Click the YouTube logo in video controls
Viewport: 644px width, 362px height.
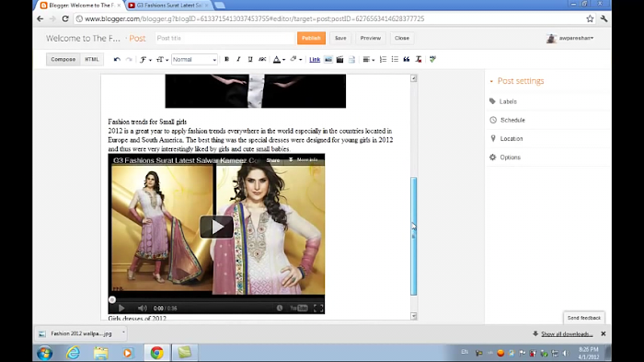click(x=299, y=308)
